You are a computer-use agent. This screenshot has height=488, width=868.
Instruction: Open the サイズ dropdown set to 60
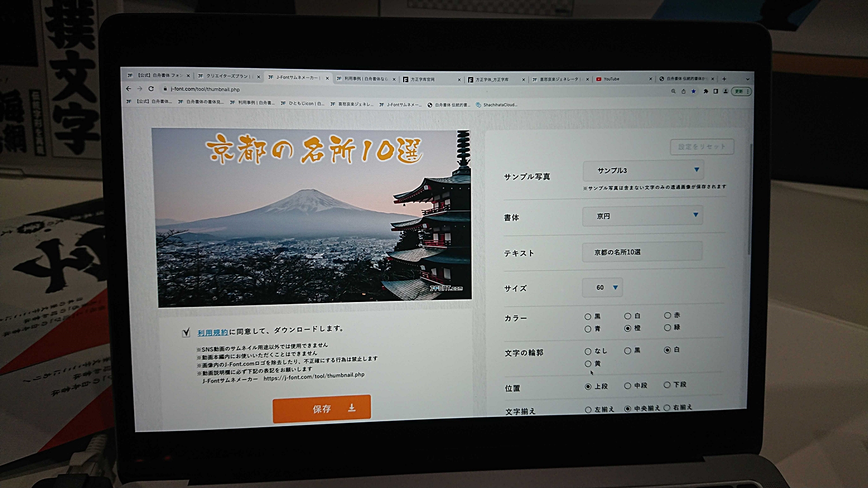click(x=602, y=288)
